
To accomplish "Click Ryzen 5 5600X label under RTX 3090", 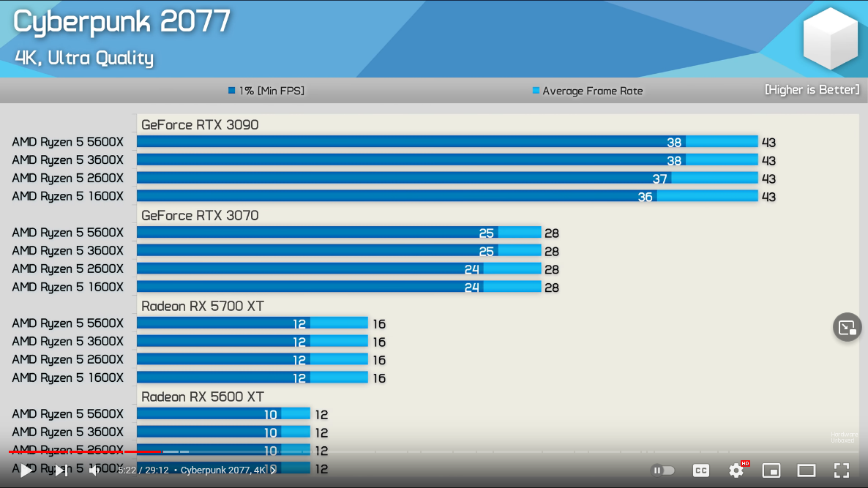I will [x=67, y=142].
